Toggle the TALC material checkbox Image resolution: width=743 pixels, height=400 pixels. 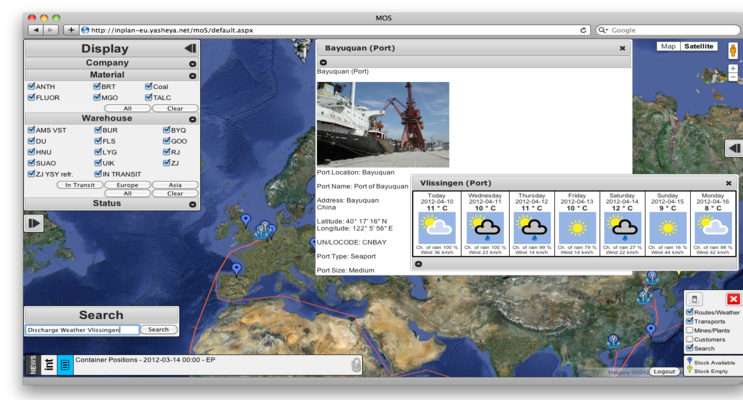click(x=148, y=97)
